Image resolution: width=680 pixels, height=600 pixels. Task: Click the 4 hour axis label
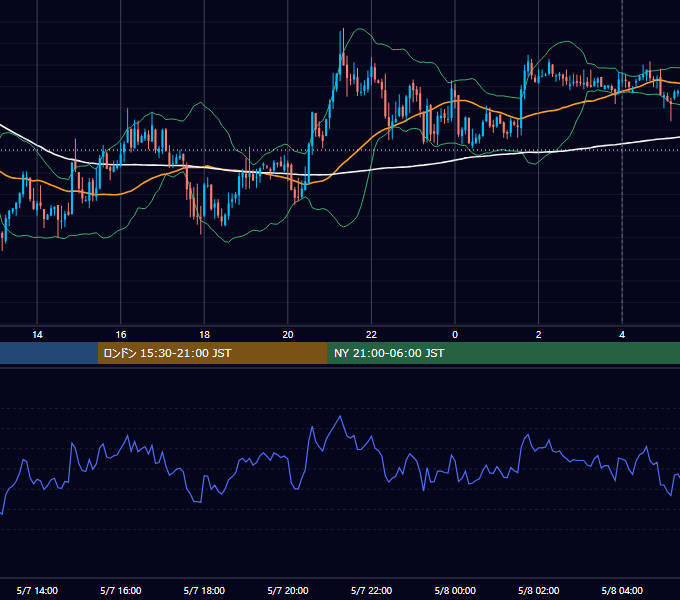pyautogui.click(x=622, y=335)
